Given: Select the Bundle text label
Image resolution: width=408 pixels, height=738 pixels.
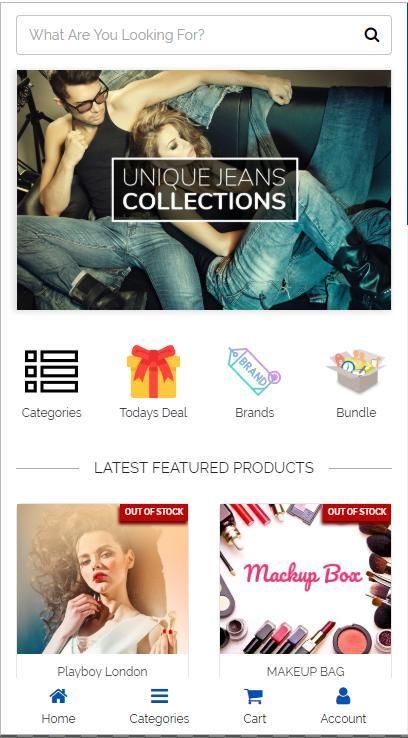Looking at the screenshot, I should (356, 413).
